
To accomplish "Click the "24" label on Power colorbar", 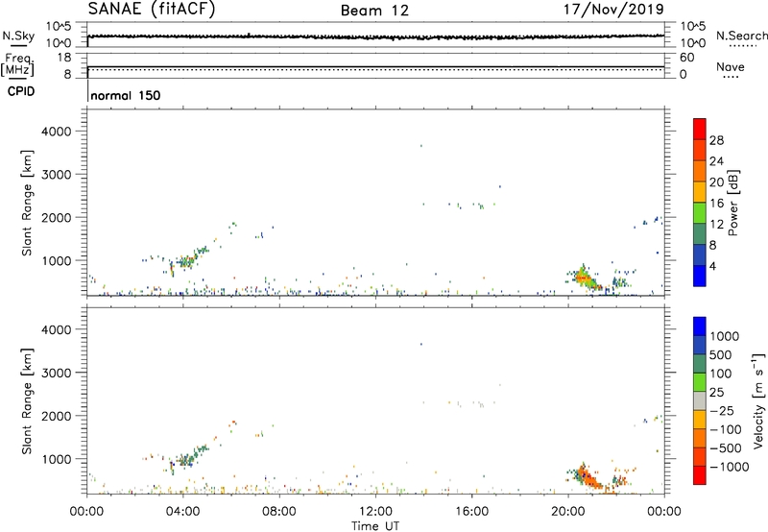I will [716, 161].
